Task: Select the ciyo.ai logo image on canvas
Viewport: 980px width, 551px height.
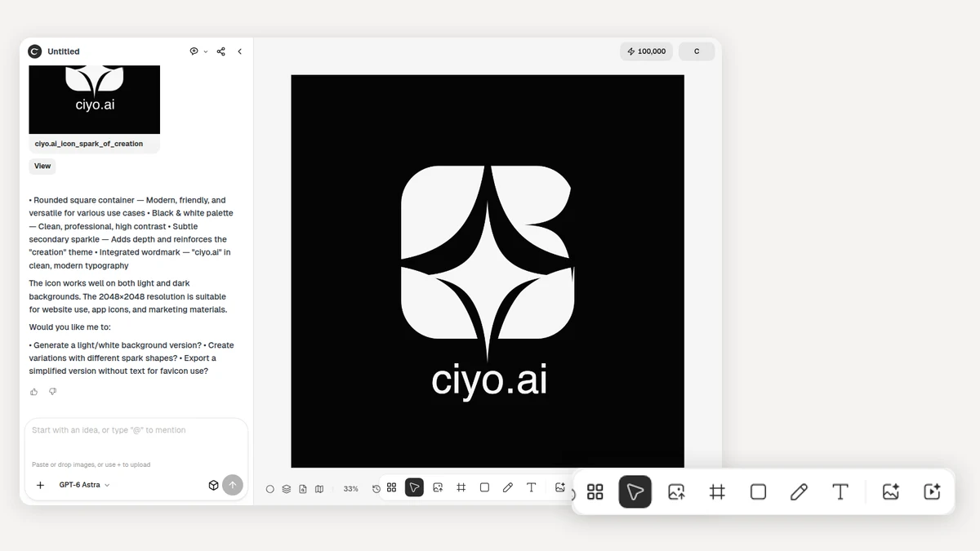Action: pos(488,271)
